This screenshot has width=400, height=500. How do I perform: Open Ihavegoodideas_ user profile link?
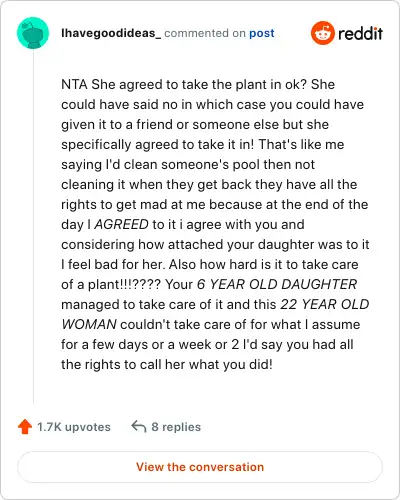(x=111, y=33)
